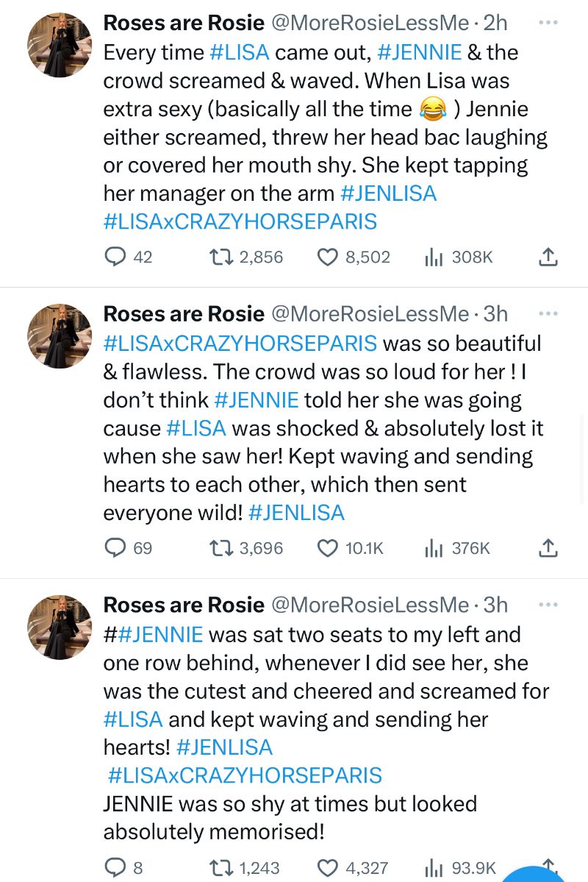Open the @MoreRosieLessMe handle on the last tweet

coord(370,605)
